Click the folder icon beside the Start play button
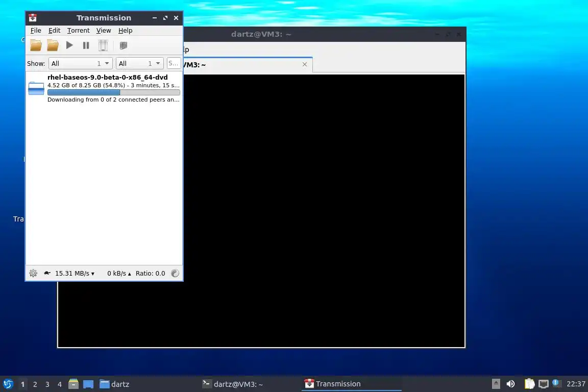Image resolution: width=588 pixels, height=392 pixels. pyautogui.click(x=53, y=45)
